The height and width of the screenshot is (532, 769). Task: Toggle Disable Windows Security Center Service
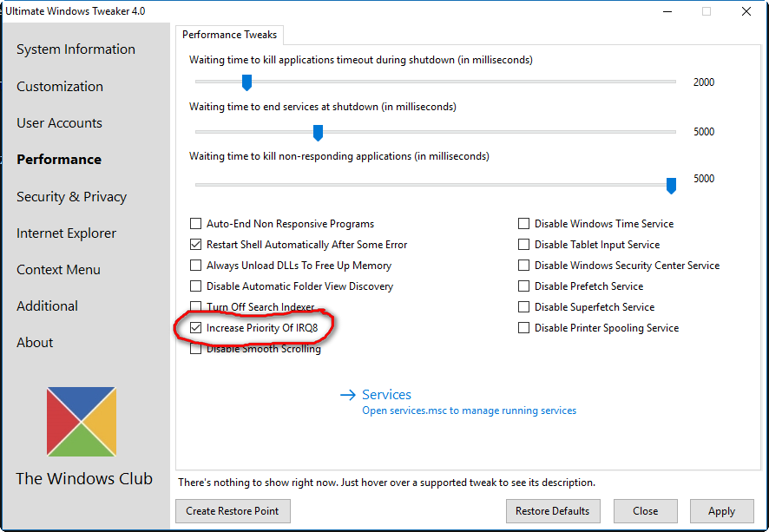click(x=523, y=266)
